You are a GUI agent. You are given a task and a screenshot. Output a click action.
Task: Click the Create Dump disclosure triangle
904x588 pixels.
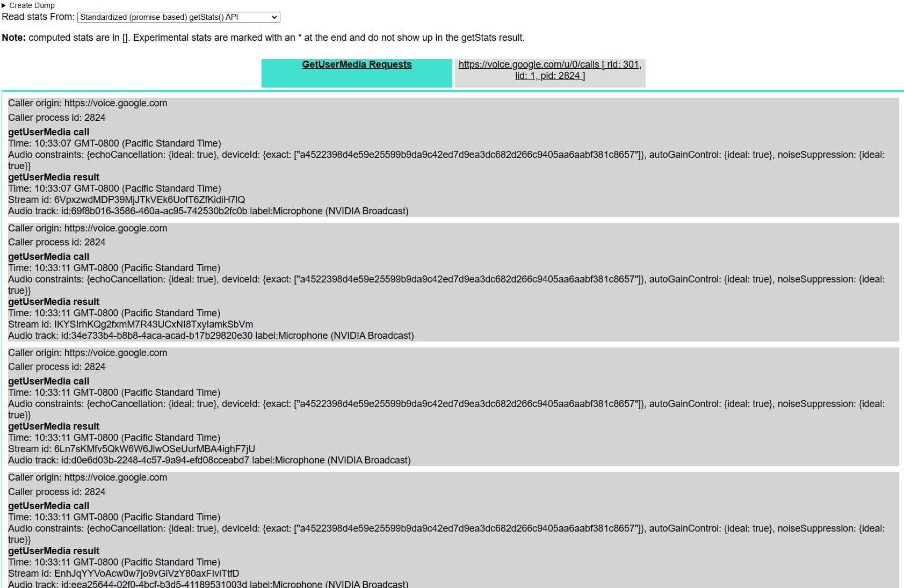[x=6, y=5]
